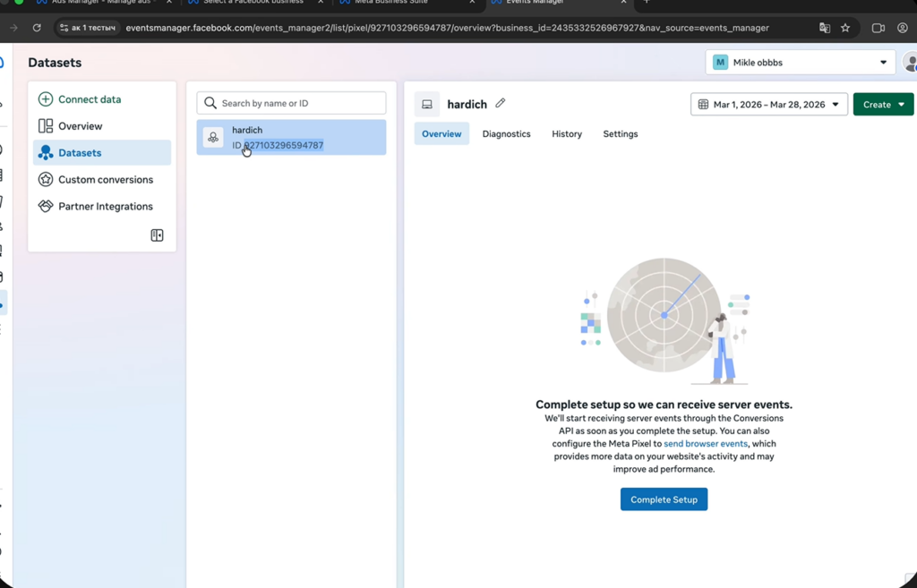Viewport: 917px width, 588px height.
Task: Click the camera icon in browser toolbar
Action: pyautogui.click(x=878, y=28)
